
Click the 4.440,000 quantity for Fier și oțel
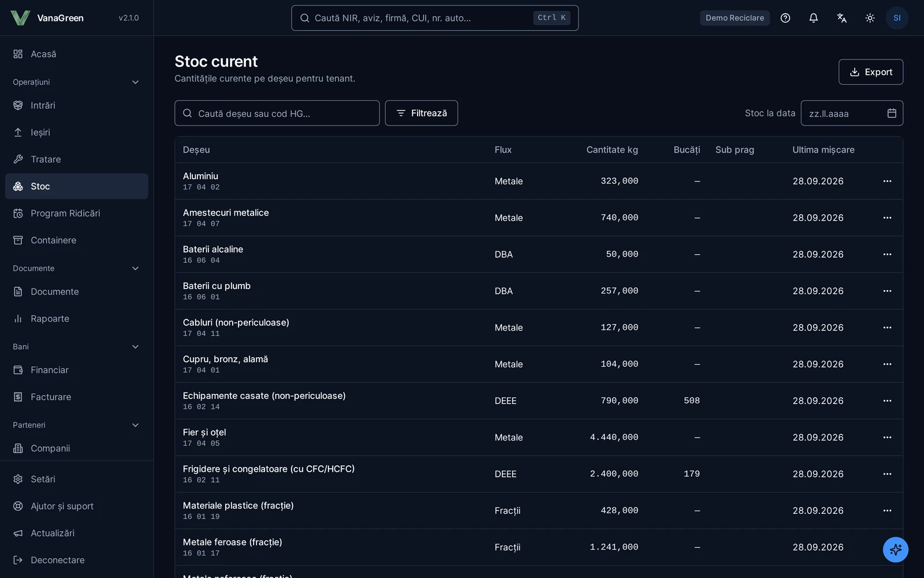[x=614, y=438]
